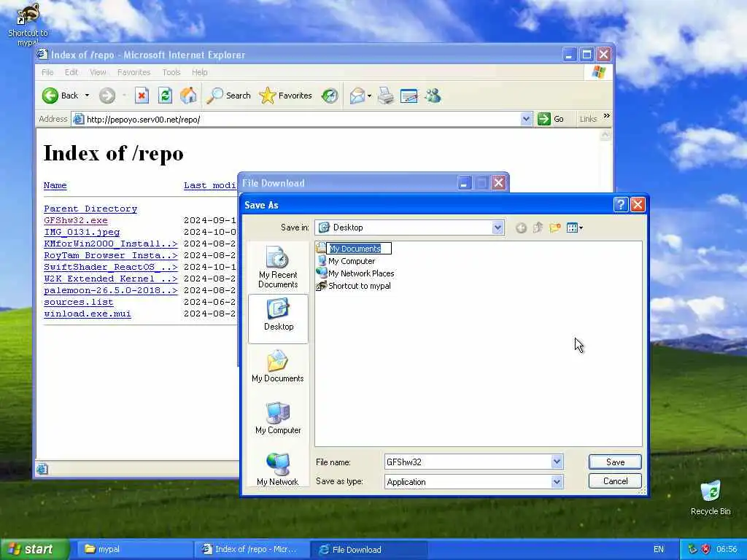Click the Help question mark in Save As title bar
Screen dimensions: 747x560
tap(621, 205)
